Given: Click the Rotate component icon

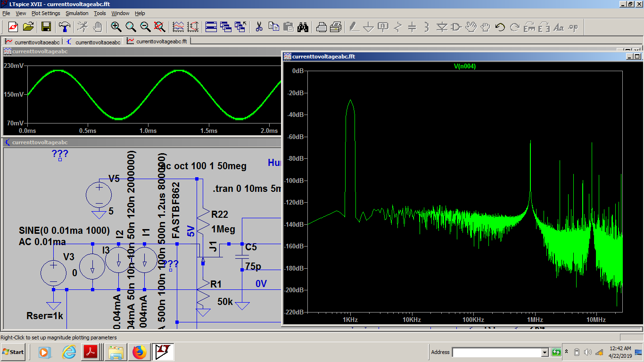Looking at the screenshot, I should click(529, 27).
